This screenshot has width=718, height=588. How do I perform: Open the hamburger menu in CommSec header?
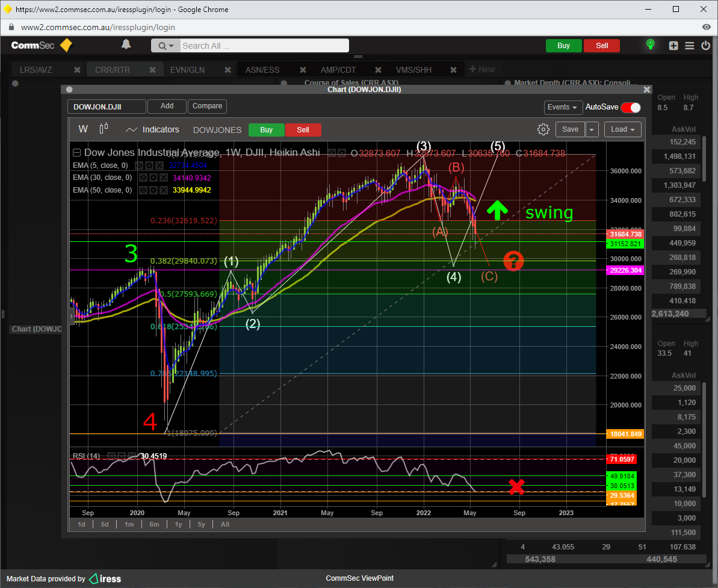690,45
